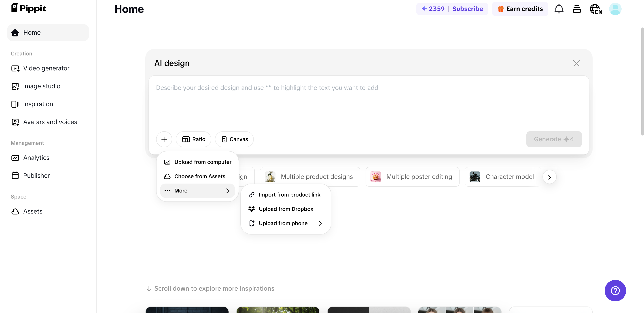The image size is (644, 313).
Task: Click the Earn credits button
Action: pos(520,9)
